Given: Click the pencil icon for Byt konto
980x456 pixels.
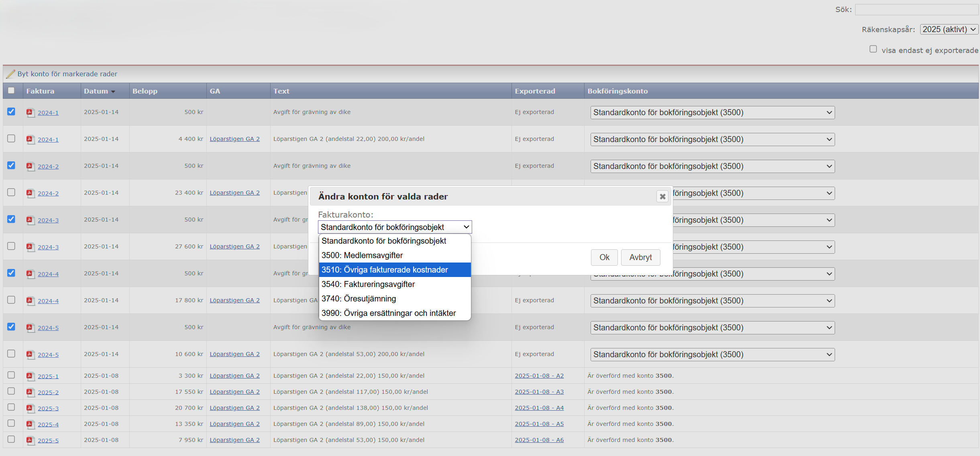Looking at the screenshot, I should tap(10, 74).
